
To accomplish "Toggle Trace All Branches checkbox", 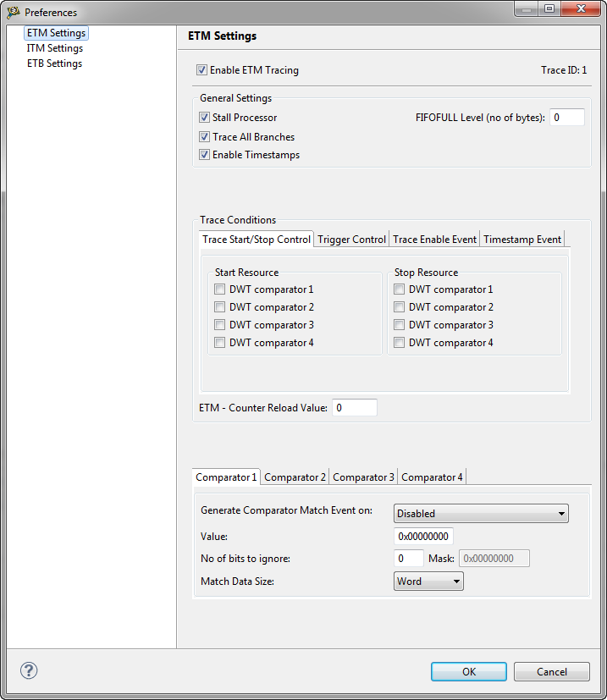I will pyautogui.click(x=205, y=136).
